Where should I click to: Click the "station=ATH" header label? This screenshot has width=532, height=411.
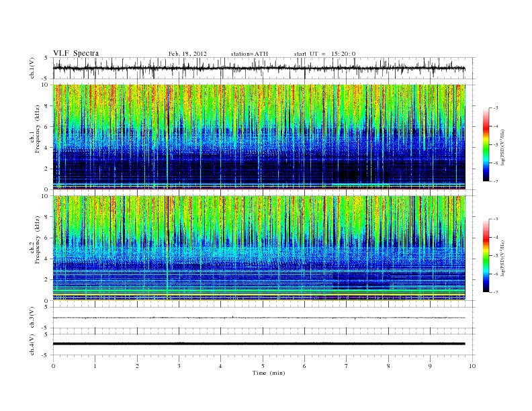pyautogui.click(x=249, y=54)
